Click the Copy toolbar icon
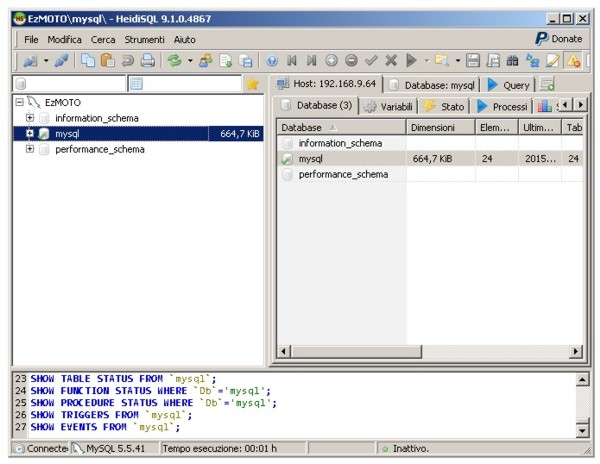Viewport: 600px width, 464px height. [88, 60]
